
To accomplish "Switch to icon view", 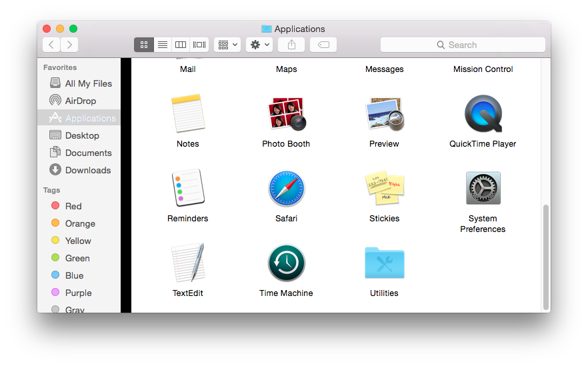I will 143,45.
